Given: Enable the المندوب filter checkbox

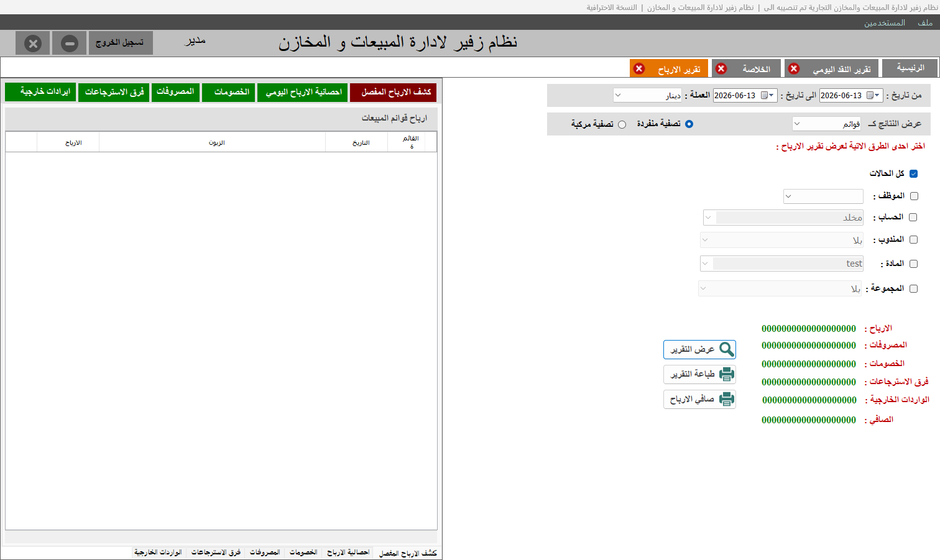Looking at the screenshot, I should pyautogui.click(x=913, y=239).
